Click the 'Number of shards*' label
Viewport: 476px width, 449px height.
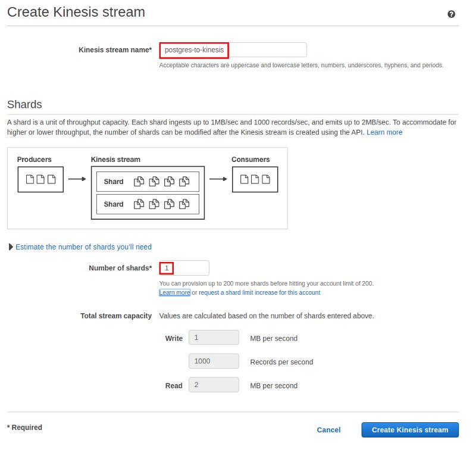point(120,268)
